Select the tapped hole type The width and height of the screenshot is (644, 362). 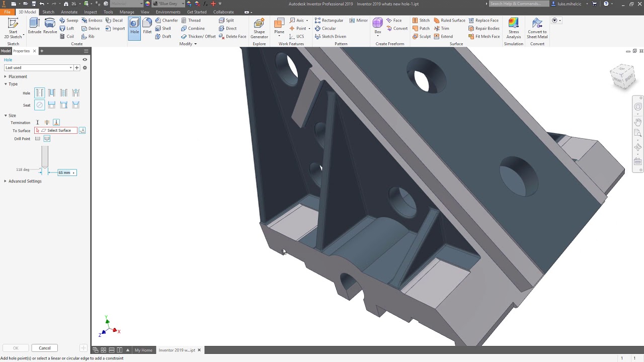(x=64, y=93)
